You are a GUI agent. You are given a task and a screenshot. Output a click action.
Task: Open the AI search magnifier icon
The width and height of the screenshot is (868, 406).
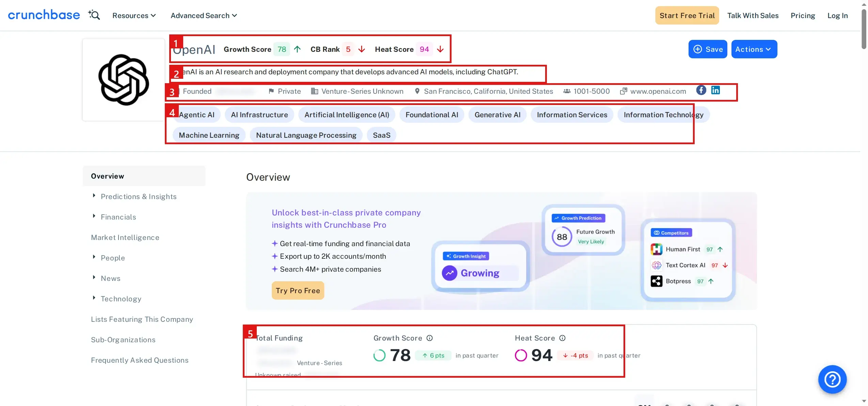tap(94, 15)
